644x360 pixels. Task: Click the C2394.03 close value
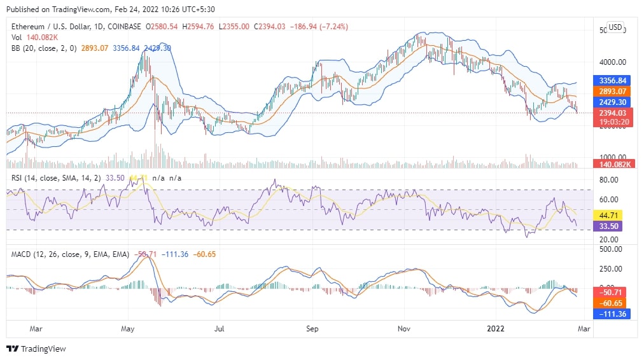tap(269, 27)
